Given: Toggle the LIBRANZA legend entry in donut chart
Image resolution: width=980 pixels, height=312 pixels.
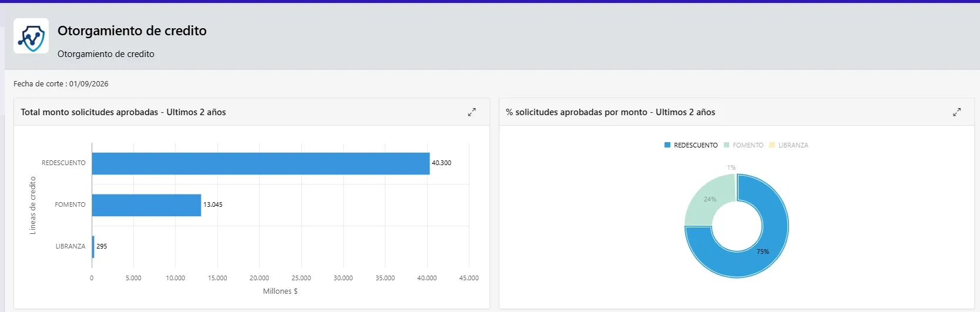Looking at the screenshot, I should click(789, 145).
